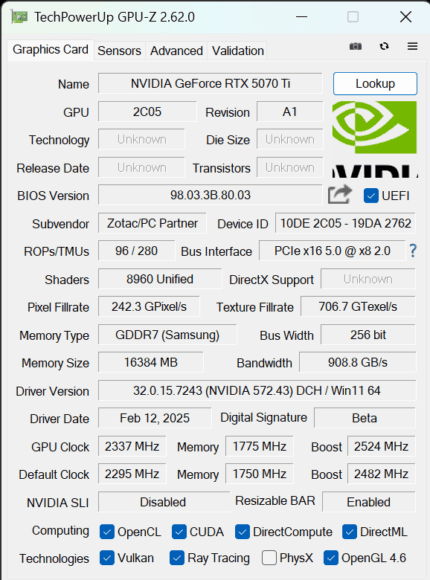Click GPU Clock field 2337 MHz
This screenshot has height=580, width=430.
132,446
